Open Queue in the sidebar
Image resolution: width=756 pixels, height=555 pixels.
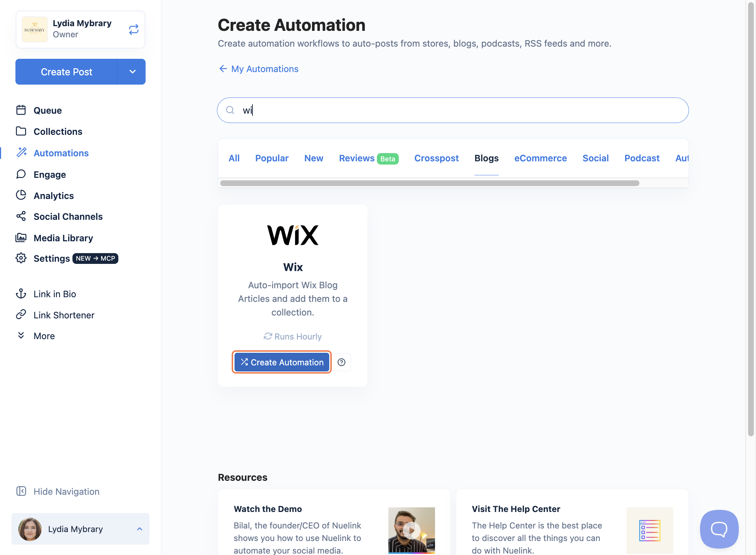[x=48, y=110]
